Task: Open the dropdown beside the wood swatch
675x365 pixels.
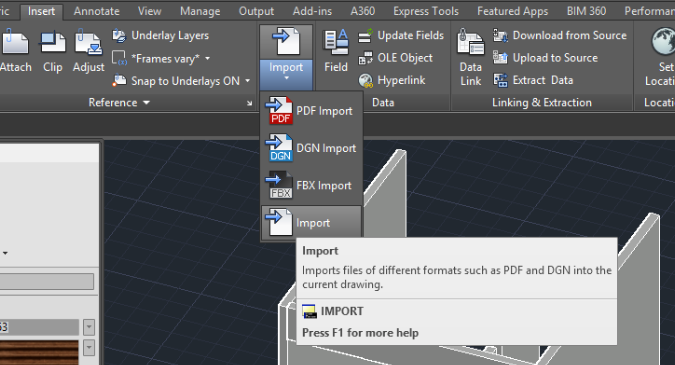Action: pos(89,347)
